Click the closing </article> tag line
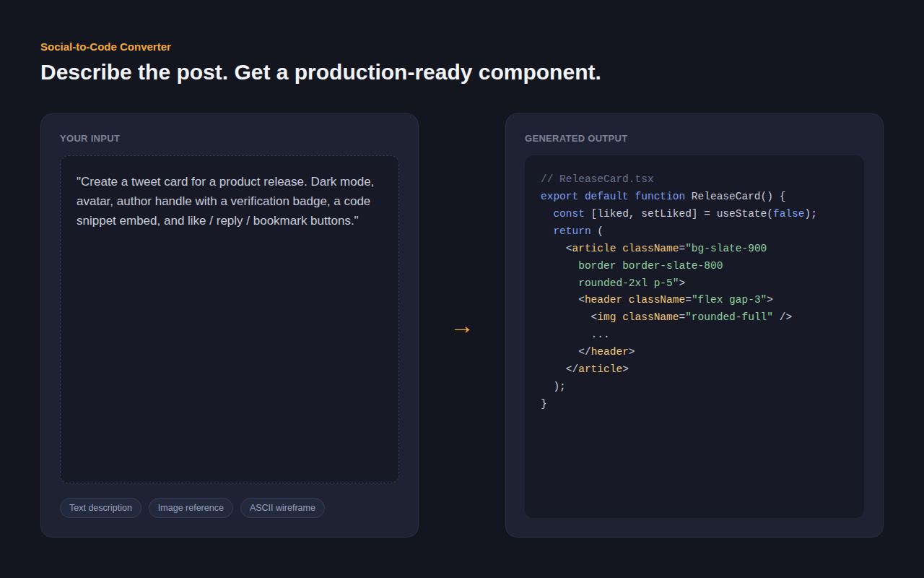This screenshot has height=578, width=924. 597,369
